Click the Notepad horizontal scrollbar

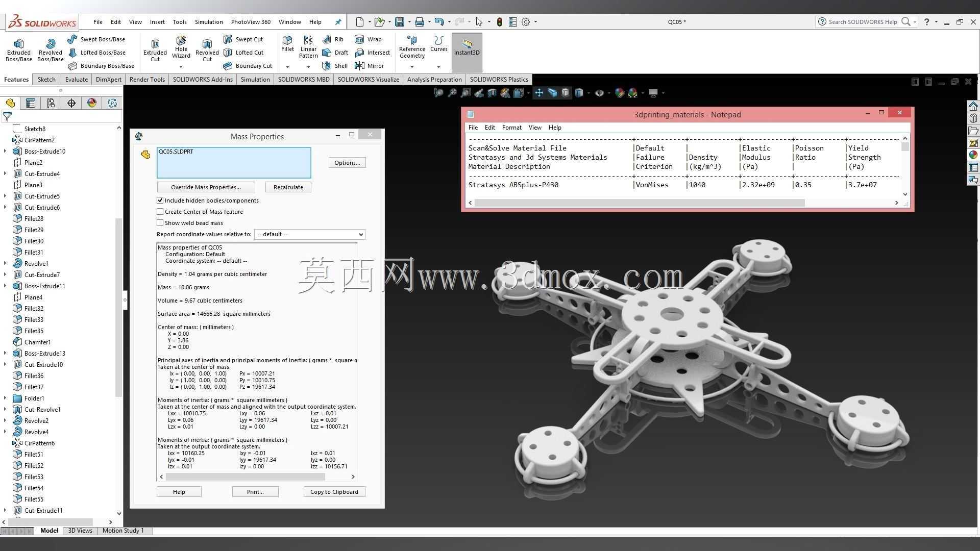tap(640, 203)
